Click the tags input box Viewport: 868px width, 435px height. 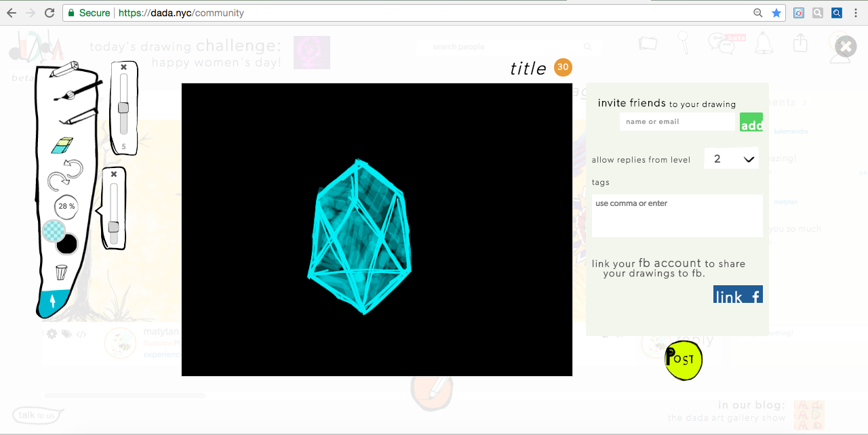pyautogui.click(x=677, y=215)
